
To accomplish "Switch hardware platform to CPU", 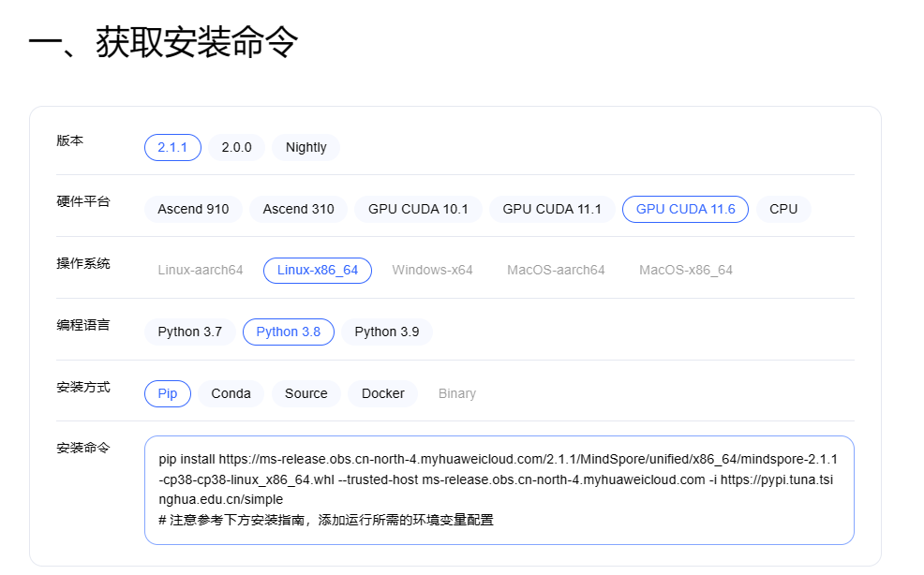I will (x=783, y=209).
